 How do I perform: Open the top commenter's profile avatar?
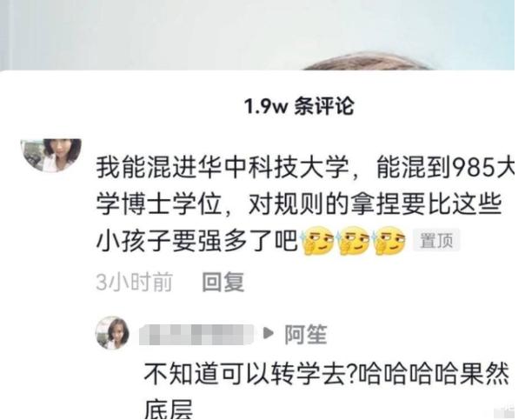(x=51, y=155)
